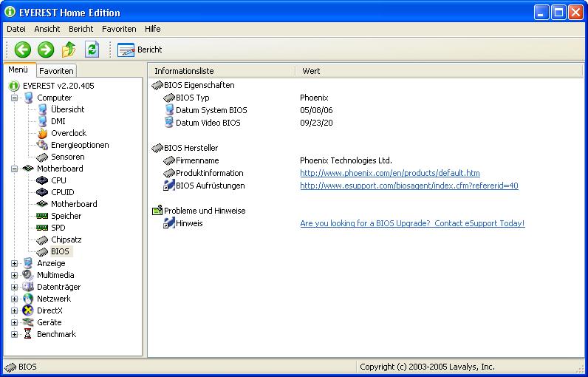The width and height of the screenshot is (588, 377).
Task: Click the Netzwerk globe icon
Action: (x=28, y=299)
